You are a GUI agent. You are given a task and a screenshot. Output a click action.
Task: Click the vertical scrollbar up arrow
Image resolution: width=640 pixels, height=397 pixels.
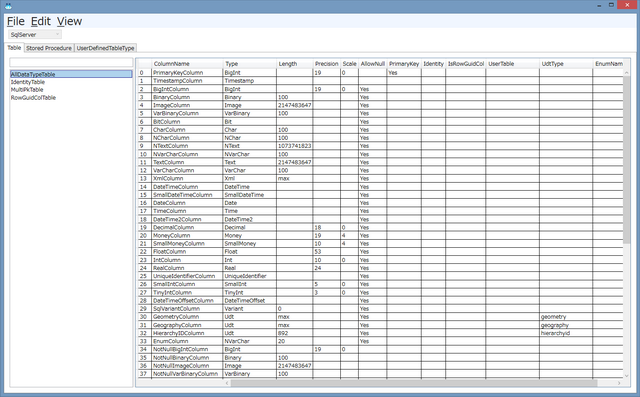click(627, 73)
